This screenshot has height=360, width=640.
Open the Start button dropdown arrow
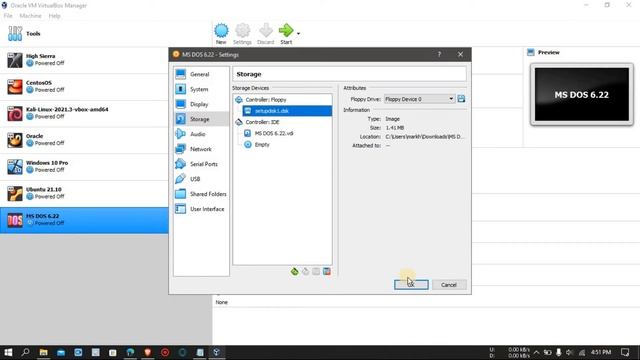click(298, 33)
